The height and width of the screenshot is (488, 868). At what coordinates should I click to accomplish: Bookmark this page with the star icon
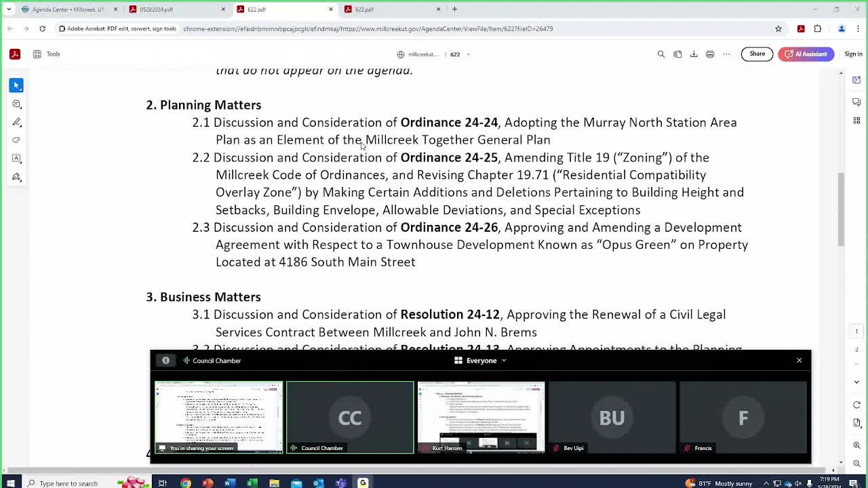coord(778,28)
